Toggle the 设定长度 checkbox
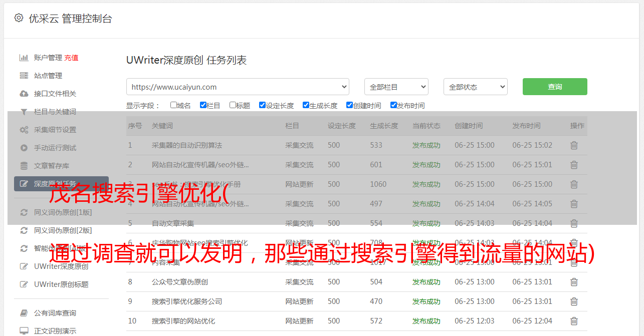 click(x=262, y=105)
